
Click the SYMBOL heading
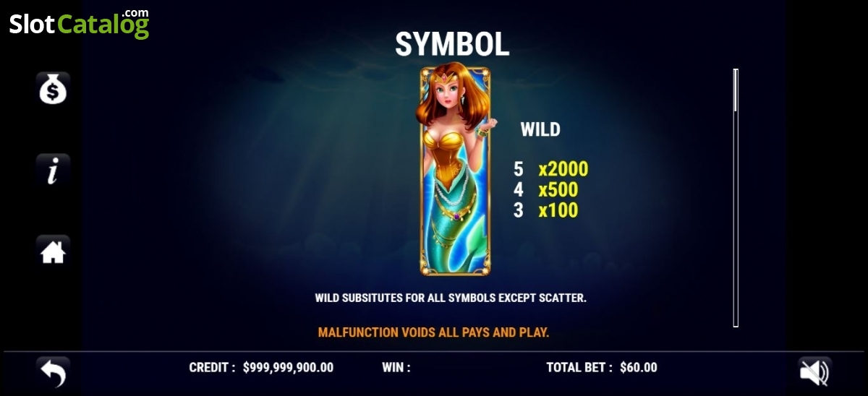click(x=452, y=44)
